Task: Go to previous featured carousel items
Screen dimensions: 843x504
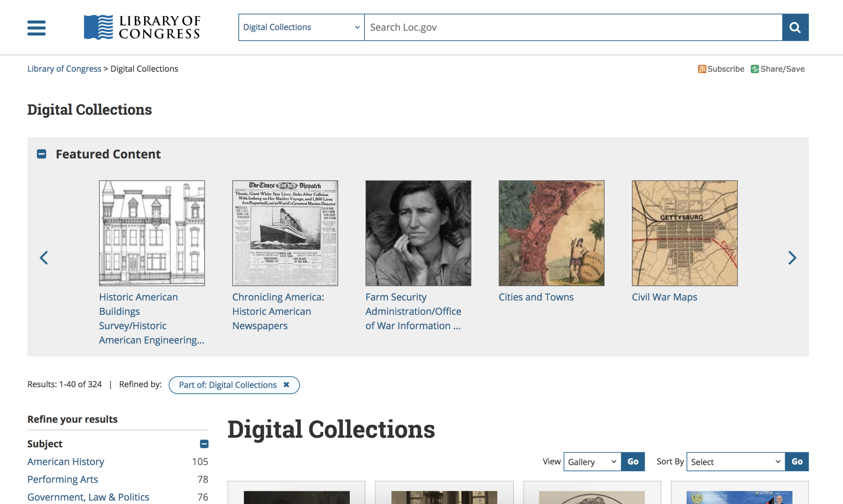Action: point(44,258)
